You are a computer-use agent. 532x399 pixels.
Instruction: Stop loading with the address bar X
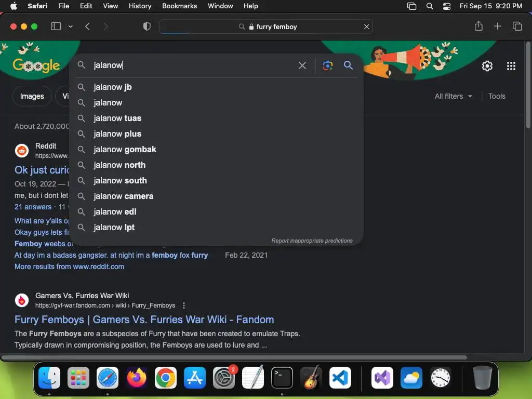pyautogui.click(x=366, y=26)
